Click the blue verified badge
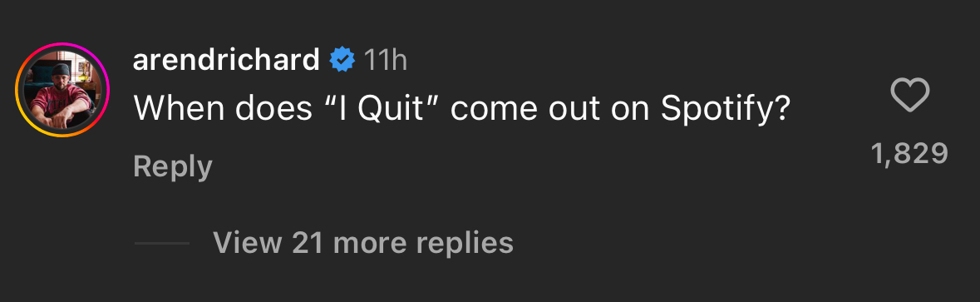980x302 pixels. [342, 60]
